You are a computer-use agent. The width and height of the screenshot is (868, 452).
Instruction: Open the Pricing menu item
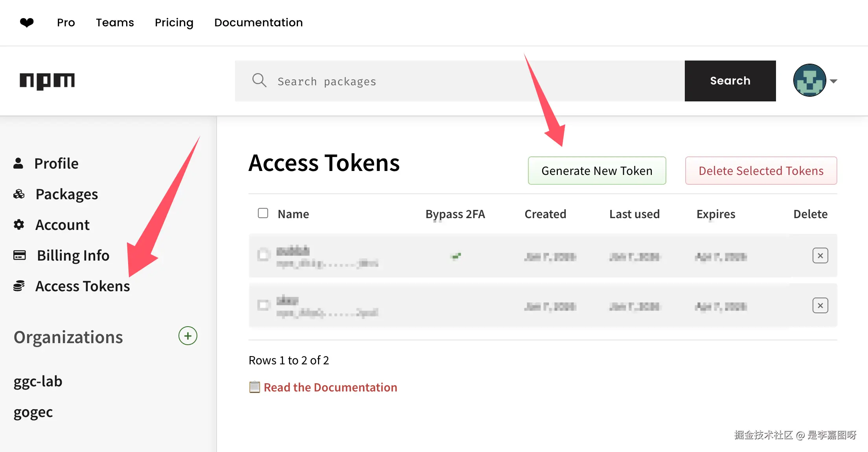pos(174,23)
